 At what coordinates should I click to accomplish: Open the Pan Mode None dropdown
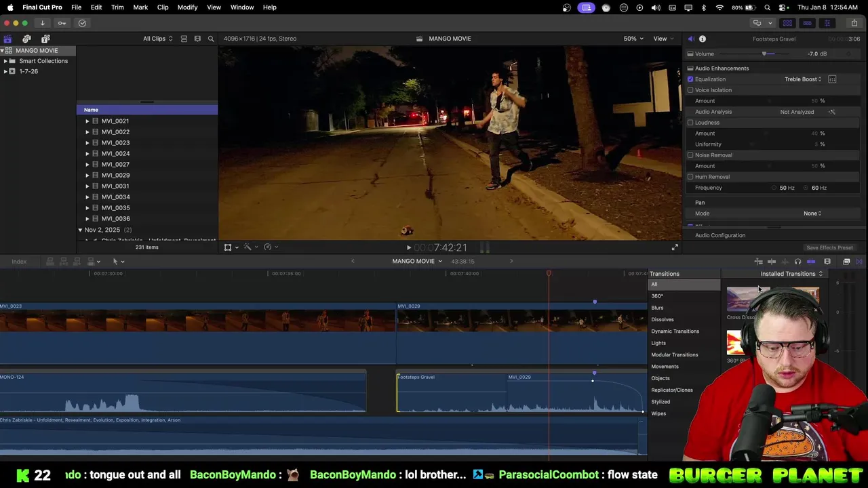tap(812, 213)
